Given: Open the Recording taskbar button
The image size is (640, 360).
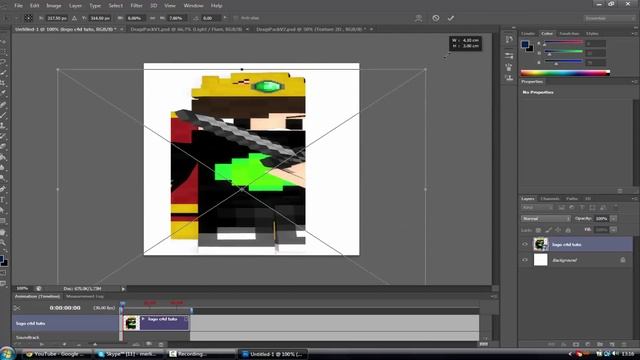Looking at the screenshot, I should pyautogui.click(x=200, y=354).
